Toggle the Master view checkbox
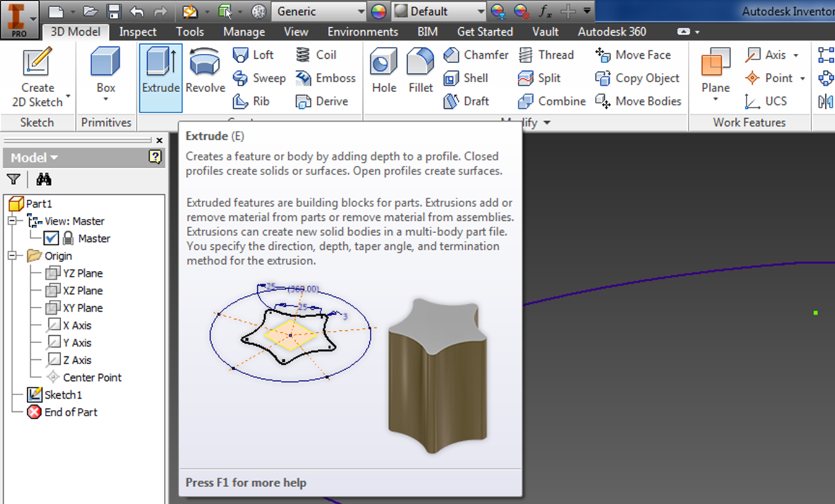Image resolution: width=835 pixels, height=504 pixels. (51, 238)
